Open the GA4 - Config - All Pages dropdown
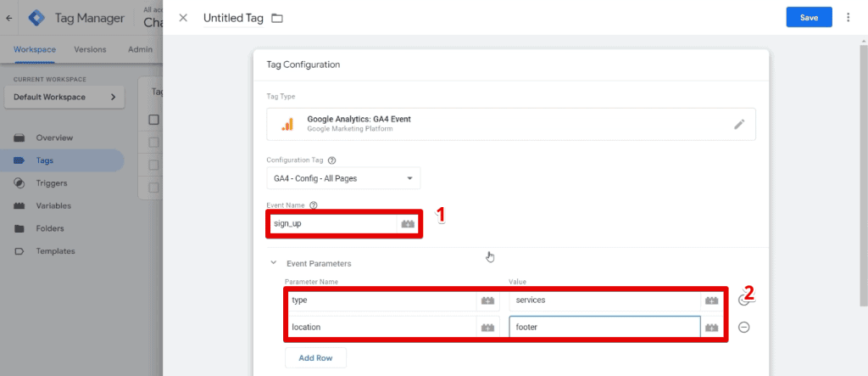The image size is (868, 376). (x=343, y=178)
